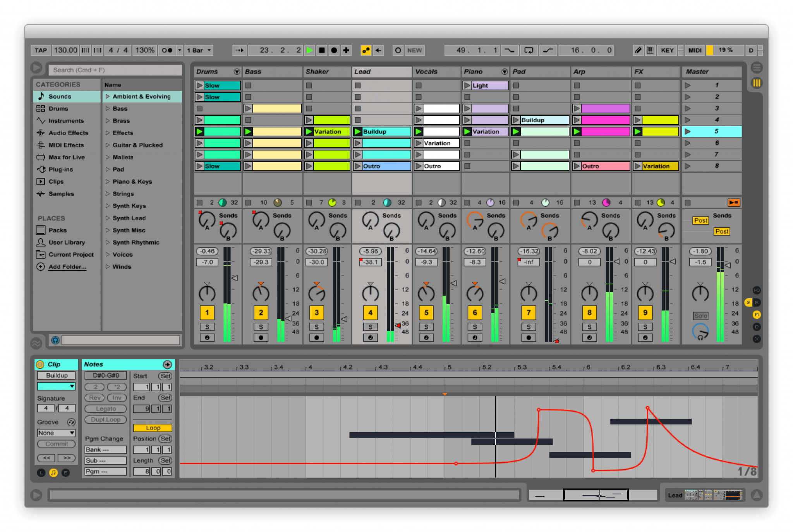793x532 pixels.
Task: Toggle MIDI map mode
Action: (x=694, y=50)
